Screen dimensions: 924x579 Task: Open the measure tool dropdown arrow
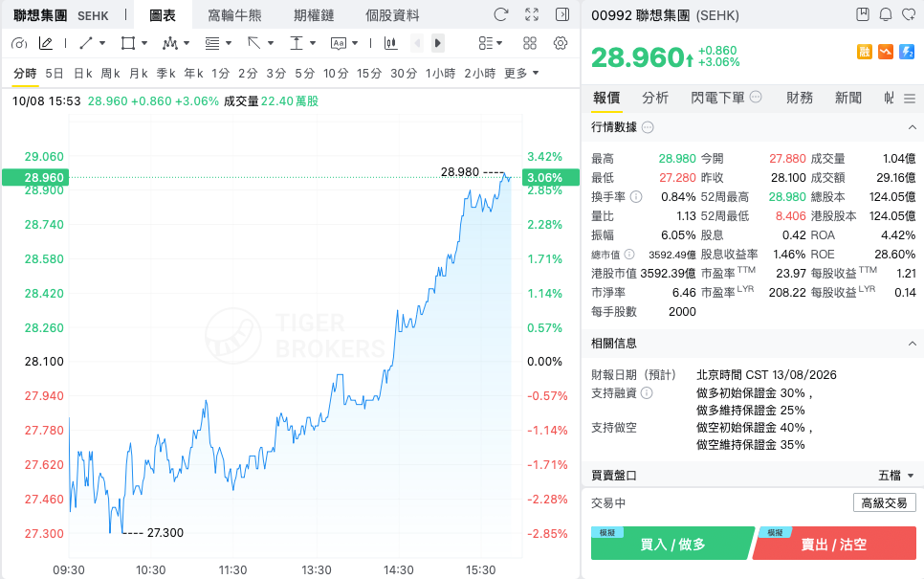point(313,43)
